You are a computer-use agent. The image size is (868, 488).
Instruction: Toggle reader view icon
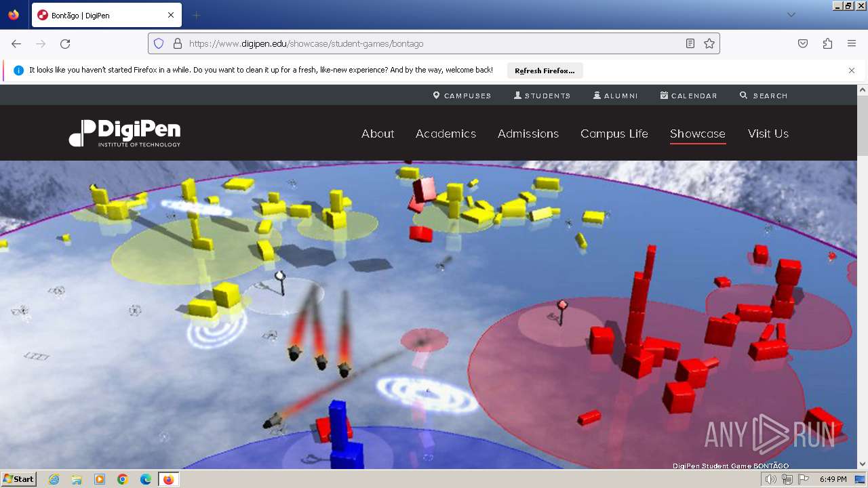click(690, 43)
